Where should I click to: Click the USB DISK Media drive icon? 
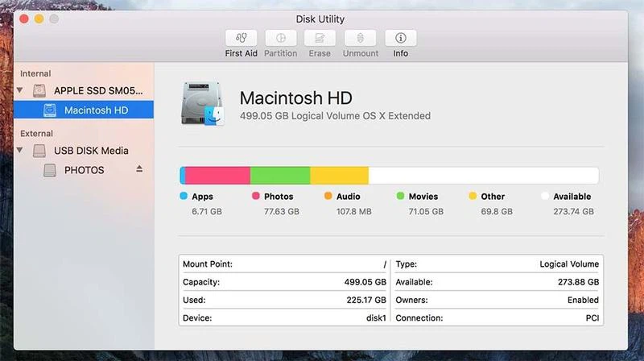[40, 151]
